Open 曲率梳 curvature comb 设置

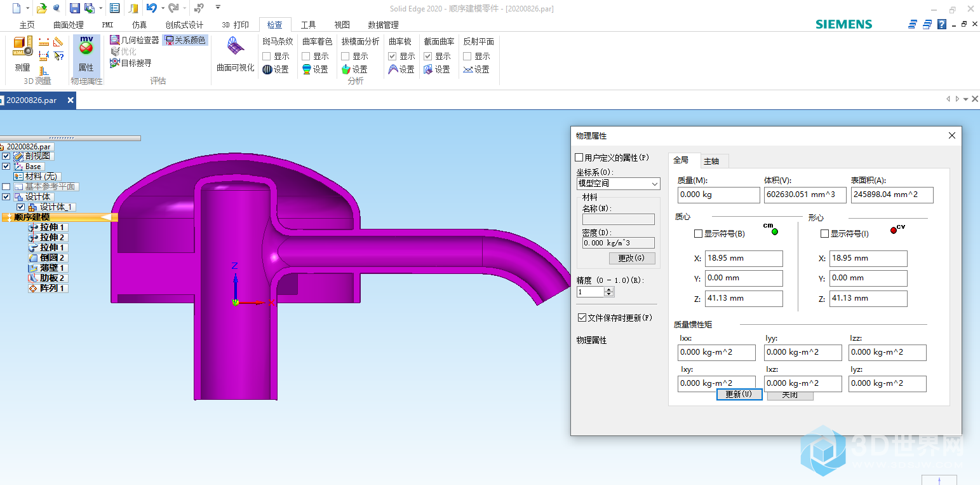coord(401,69)
